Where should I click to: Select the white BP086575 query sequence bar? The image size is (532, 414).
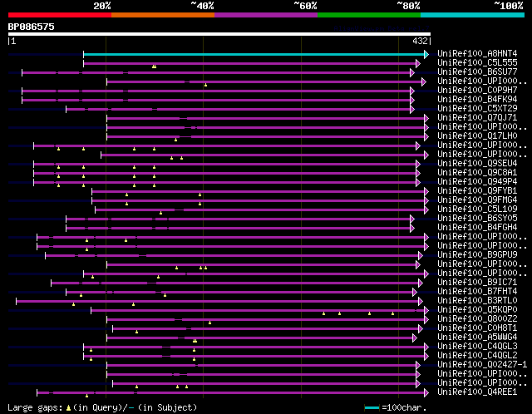click(x=219, y=34)
